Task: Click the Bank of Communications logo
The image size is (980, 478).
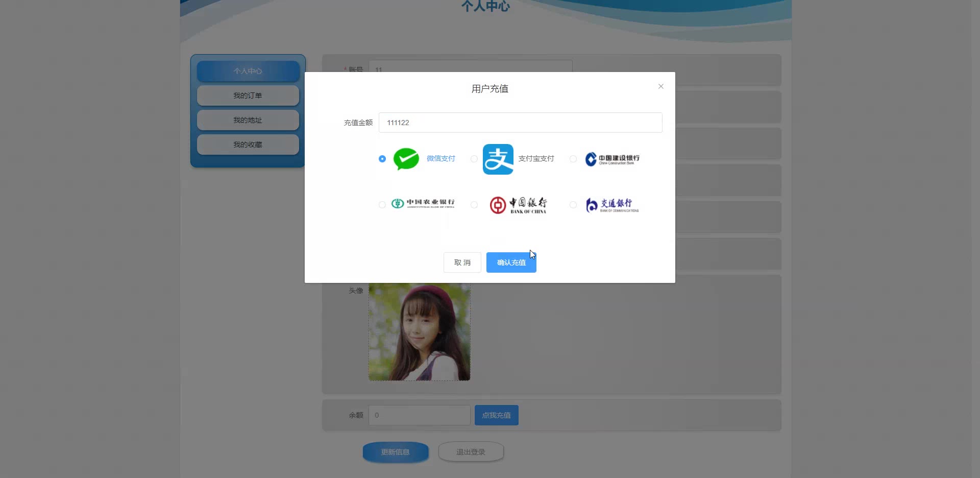Action: [612, 205]
